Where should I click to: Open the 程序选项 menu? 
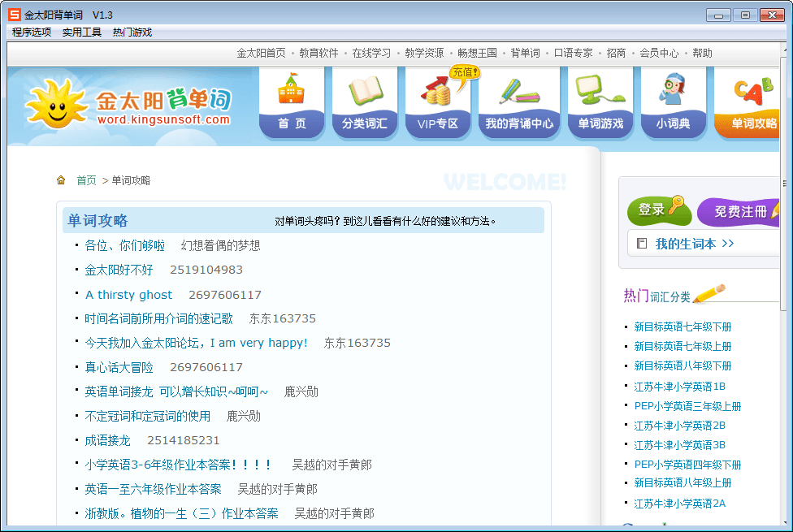[x=32, y=32]
